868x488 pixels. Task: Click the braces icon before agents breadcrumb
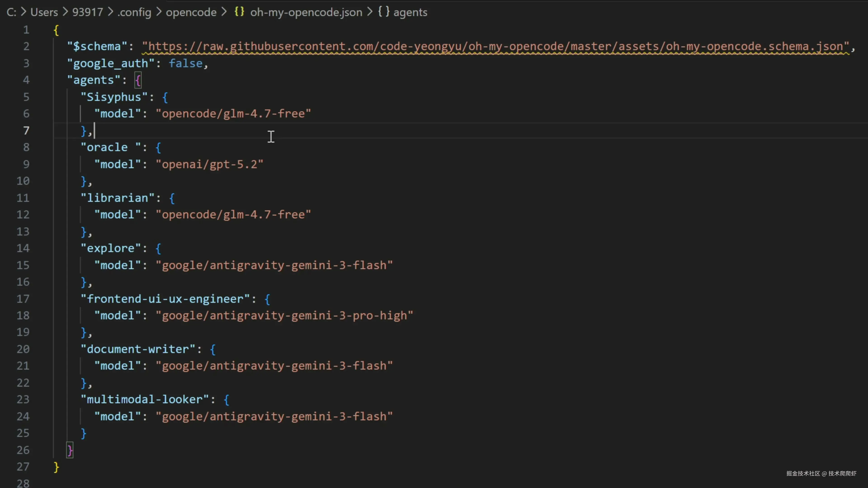[383, 12]
